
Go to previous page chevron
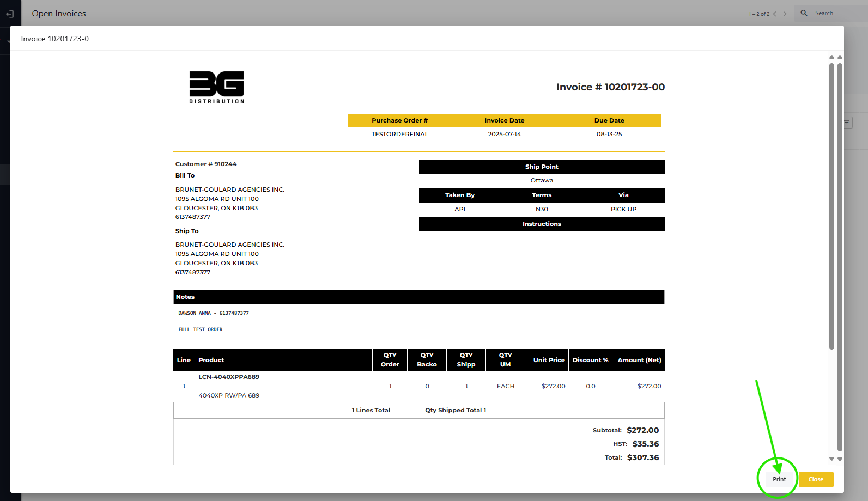coord(775,14)
